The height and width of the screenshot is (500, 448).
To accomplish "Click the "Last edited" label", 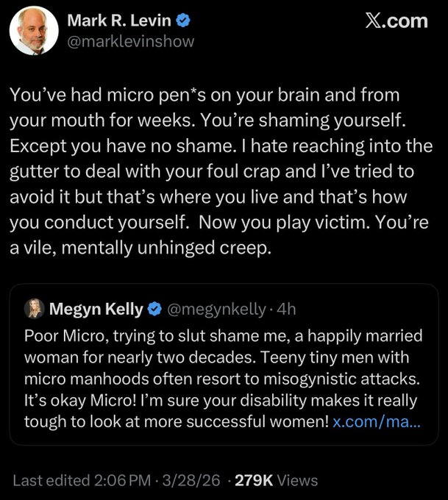I will (51, 480).
